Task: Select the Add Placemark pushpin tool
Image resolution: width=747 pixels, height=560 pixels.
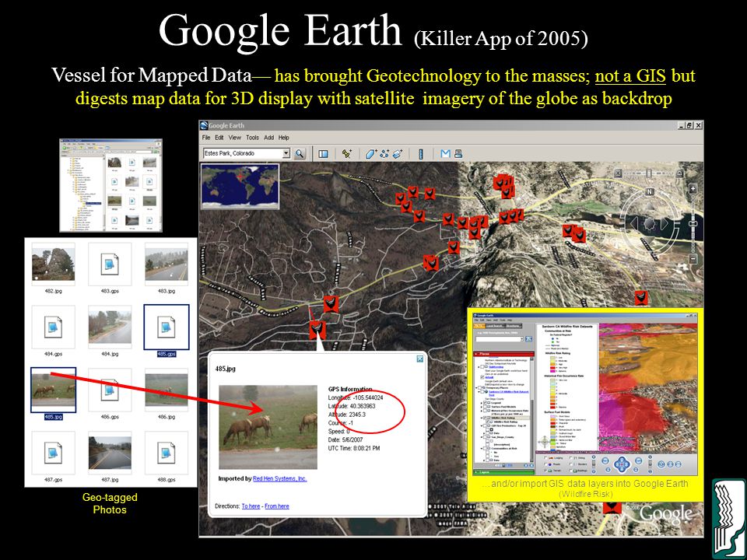Action: (x=347, y=153)
